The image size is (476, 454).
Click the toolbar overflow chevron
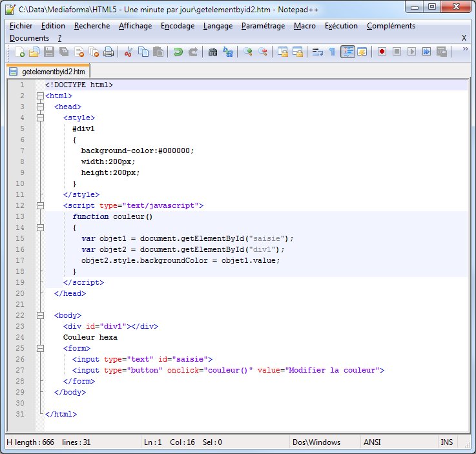click(x=465, y=49)
